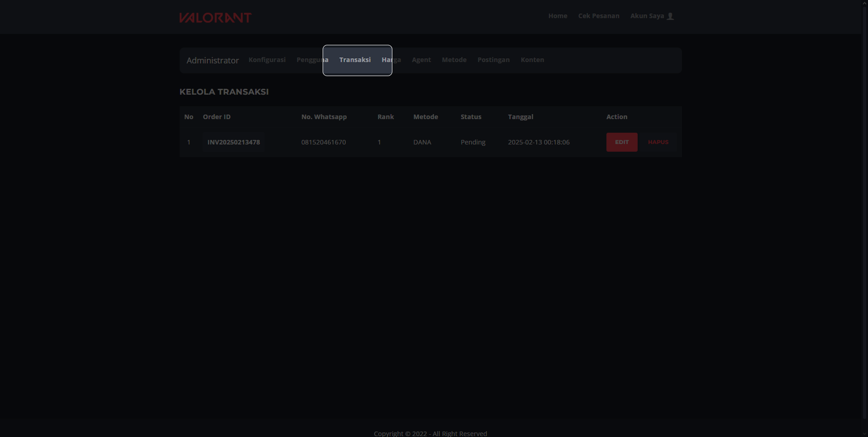This screenshot has height=437, width=868.
Task: Click the KELOLA TRANSAKSI heading
Action: pyautogui.click(x=224, y=92)
